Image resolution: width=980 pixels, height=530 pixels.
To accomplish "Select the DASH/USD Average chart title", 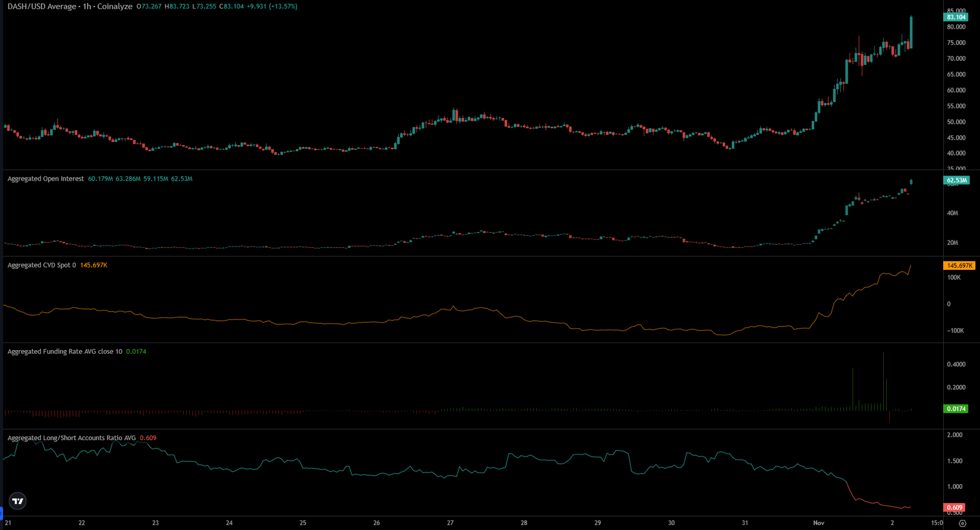I will [x=70, y=6].
